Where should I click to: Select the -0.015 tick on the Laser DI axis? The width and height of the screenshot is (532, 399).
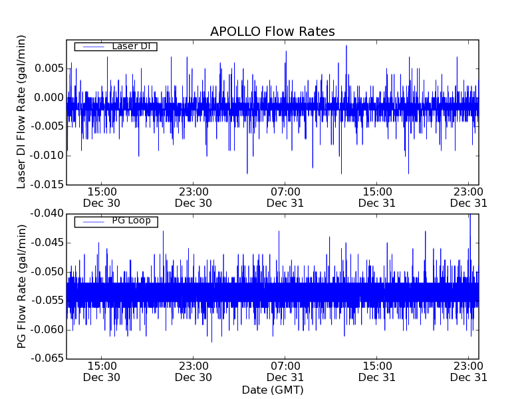click(47, 185)
